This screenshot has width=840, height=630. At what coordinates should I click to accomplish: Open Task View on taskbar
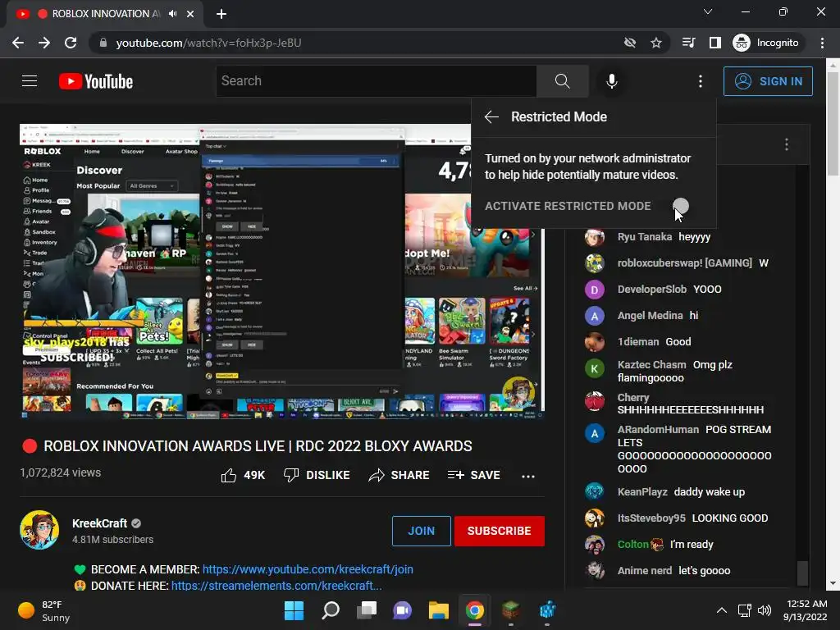click(x=367, y=610)
